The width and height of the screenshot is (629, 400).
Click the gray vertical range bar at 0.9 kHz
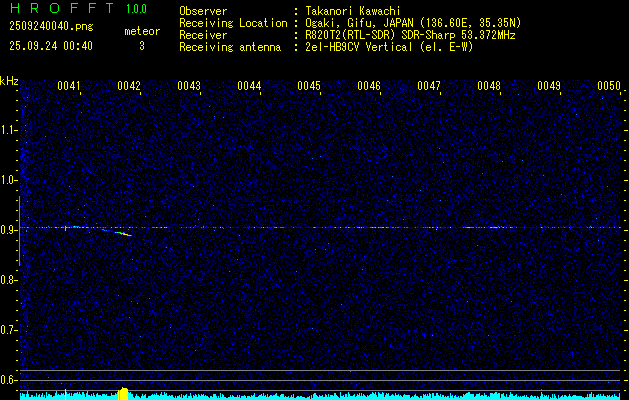pyautogui.click(x=19, y=231)
